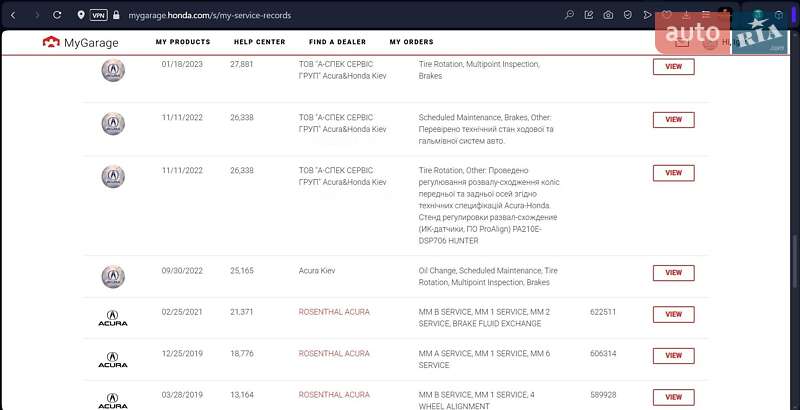
Task: Click the edit page pencil icon in toolbar
Action: click(x=589, y=15)
